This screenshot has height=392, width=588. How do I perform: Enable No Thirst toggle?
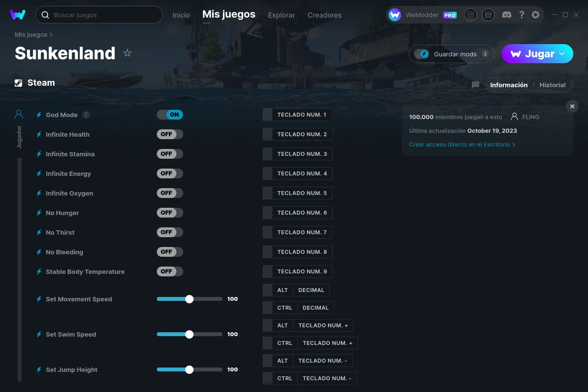170,232
